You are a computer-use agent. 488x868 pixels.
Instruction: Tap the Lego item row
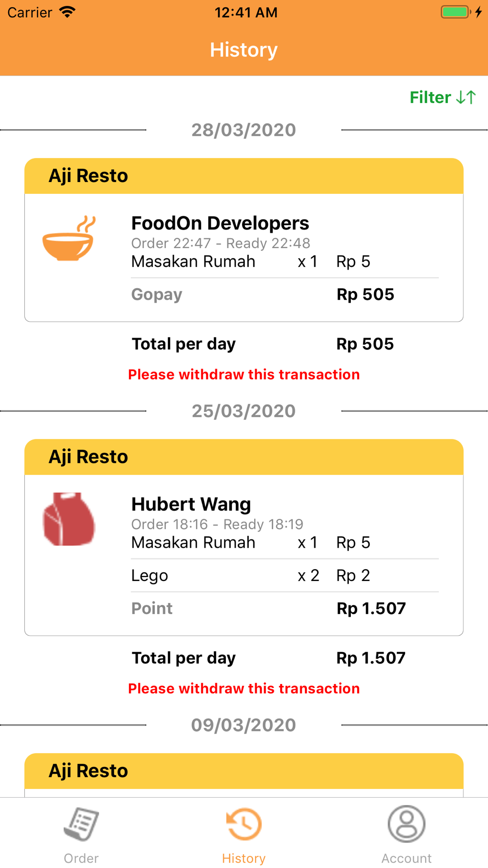(285, 576)
